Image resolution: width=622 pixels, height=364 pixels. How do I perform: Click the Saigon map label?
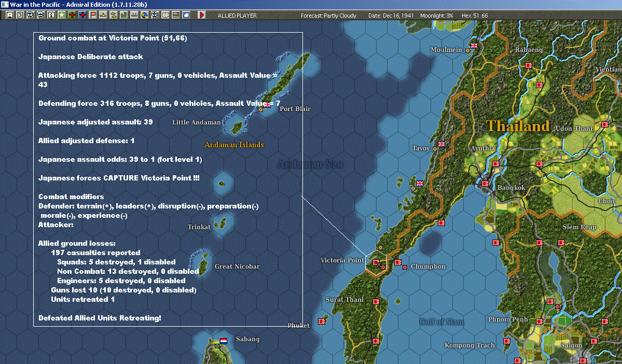coord(572,345)
